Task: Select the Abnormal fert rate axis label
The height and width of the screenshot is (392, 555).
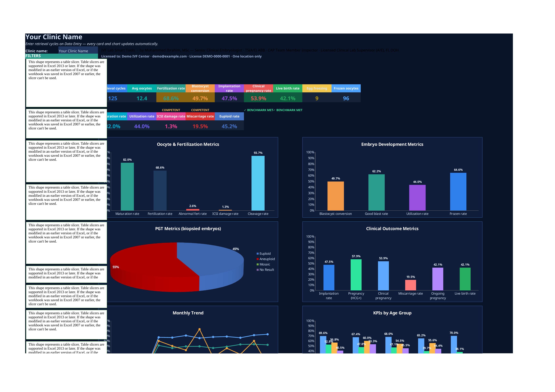Action: 193,214
